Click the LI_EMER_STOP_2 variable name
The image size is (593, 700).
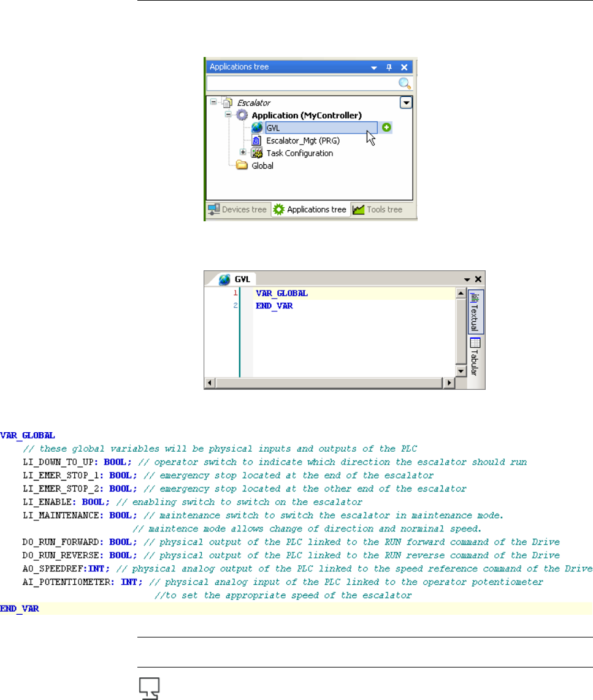pyautogui.click(x=61, y=489)
